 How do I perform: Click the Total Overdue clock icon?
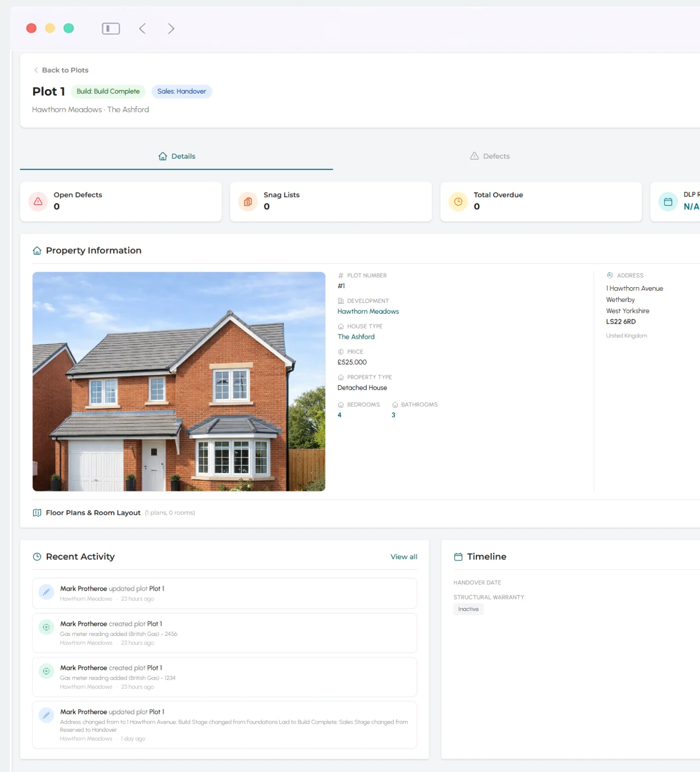458,202
